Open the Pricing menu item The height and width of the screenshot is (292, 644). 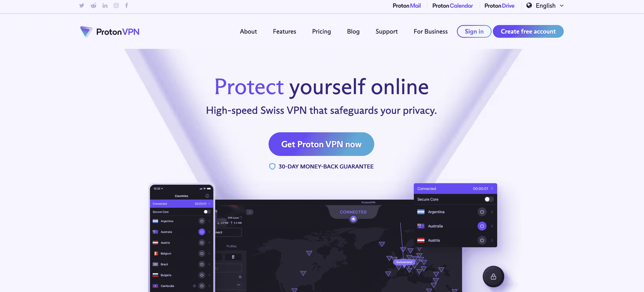322,31
